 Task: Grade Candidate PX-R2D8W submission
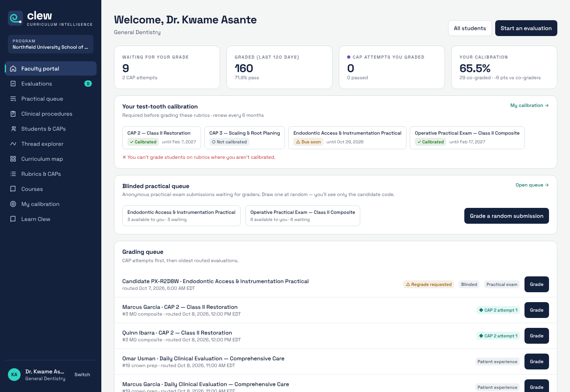(x=537, y=284)
